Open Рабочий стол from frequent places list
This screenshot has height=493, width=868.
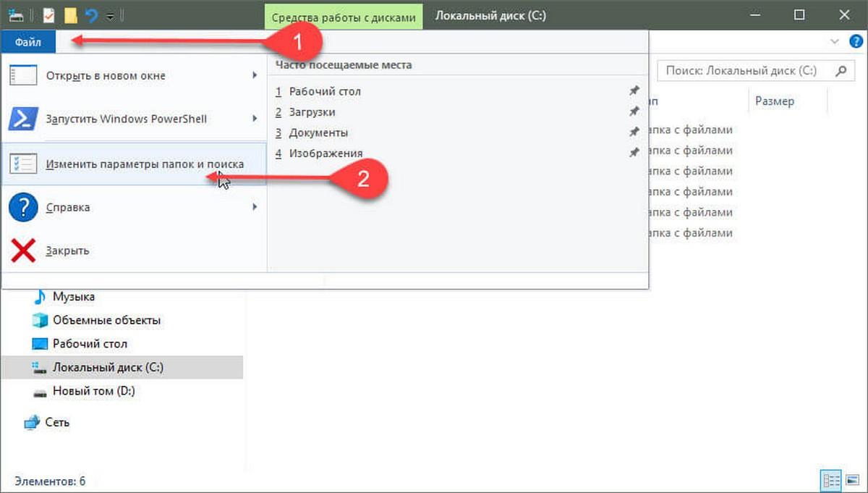coord(325,91)
